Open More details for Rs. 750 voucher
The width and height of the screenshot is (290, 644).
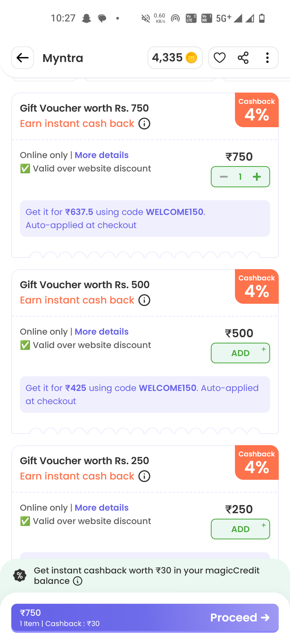(x=101, y=155)
